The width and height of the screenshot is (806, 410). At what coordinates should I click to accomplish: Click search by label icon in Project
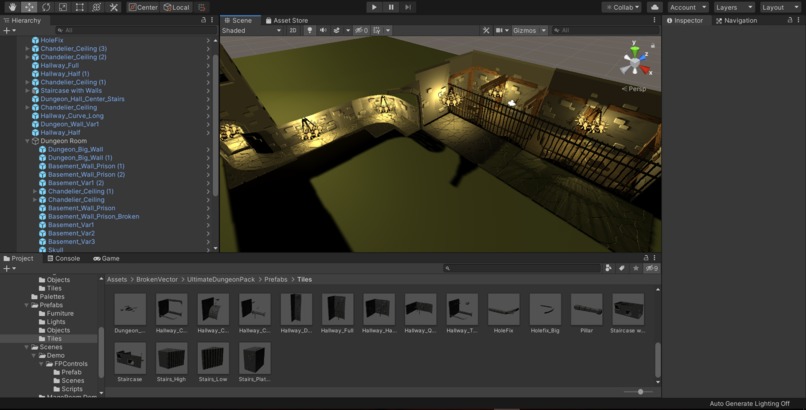click(622, 268)
